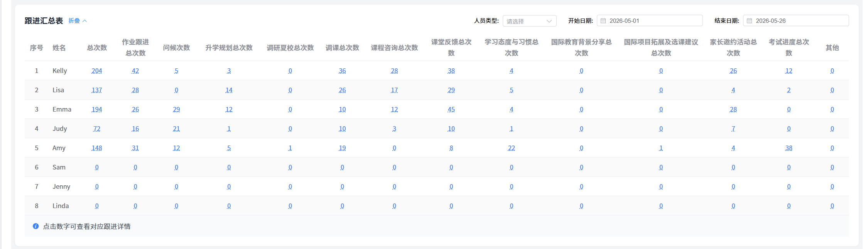Select the name Kelly in the table
Screen dimensions: 868x249
coord(60,71)
